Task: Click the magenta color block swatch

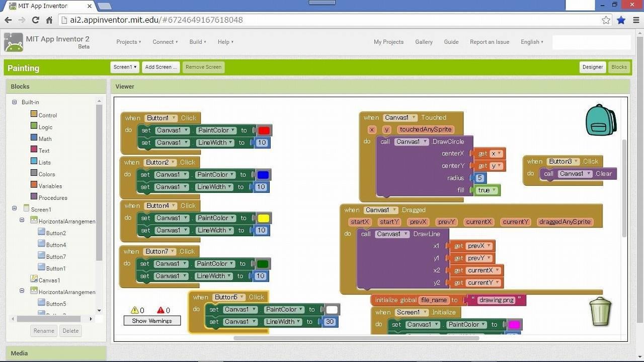Action: (x=514, y=325)
